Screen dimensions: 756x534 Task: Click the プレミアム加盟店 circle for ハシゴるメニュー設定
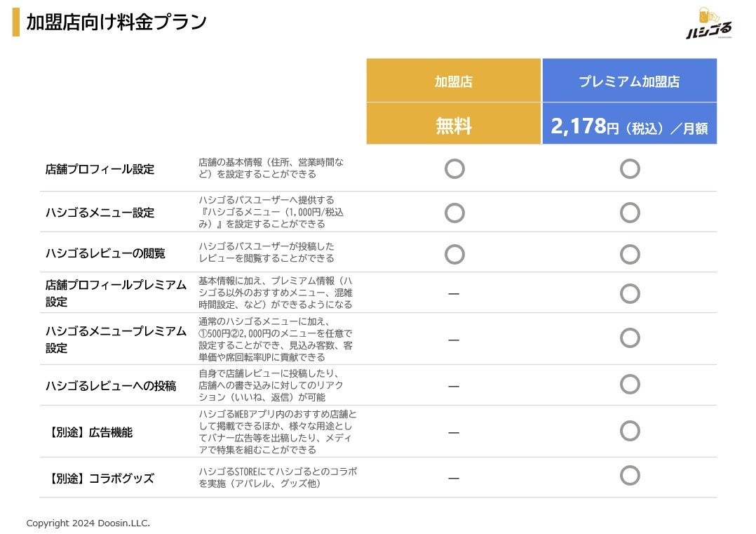tap(630, 213)
